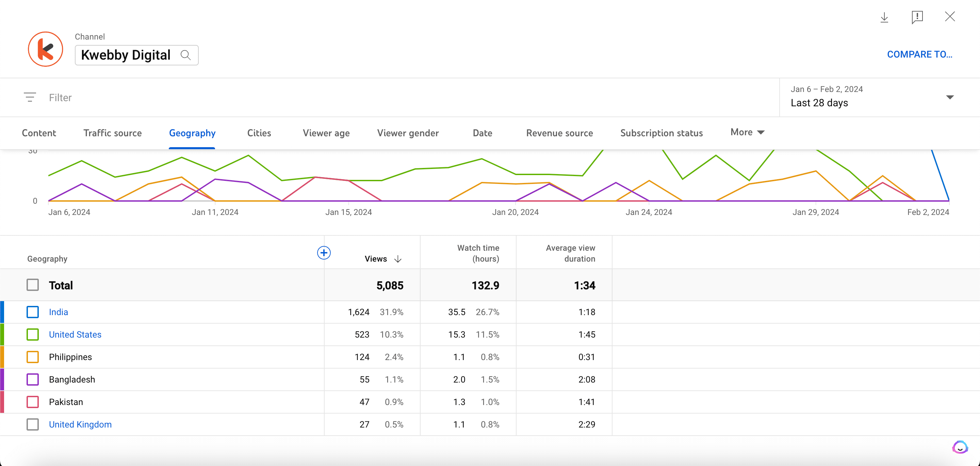The width and height of the screenshot is (980, 466).
Task: Click the United States country link
Action: pos(75,334)
